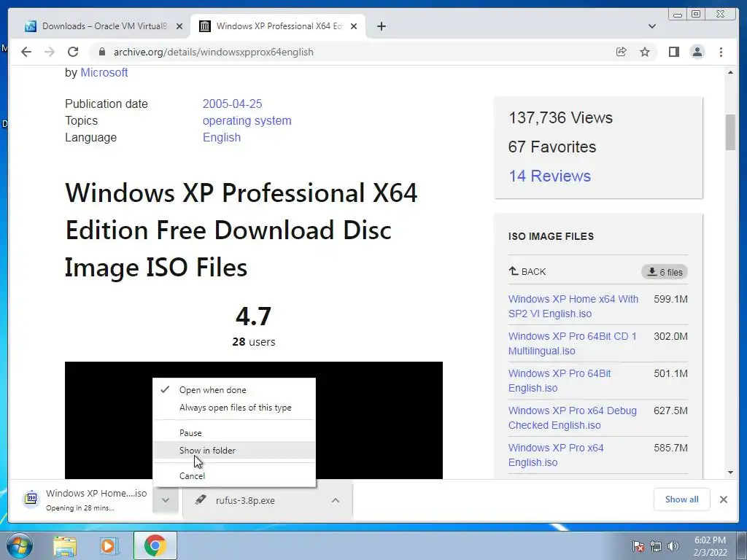
Task: Click the ISO IMAGE FILES heading
Action: (x=551, y=236)
